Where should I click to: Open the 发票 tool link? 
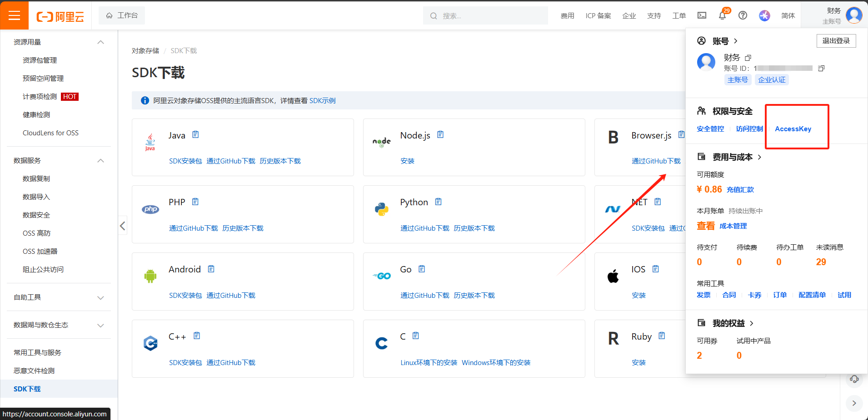703,295
